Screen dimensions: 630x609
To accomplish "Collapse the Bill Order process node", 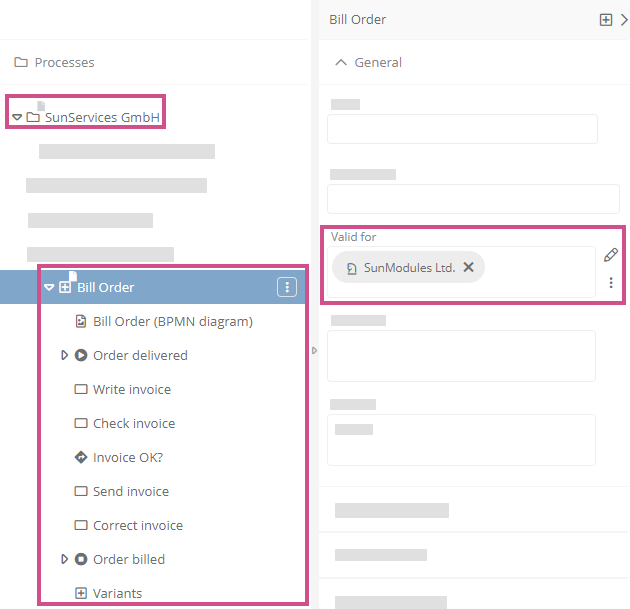I will click(x=49, y=287).
